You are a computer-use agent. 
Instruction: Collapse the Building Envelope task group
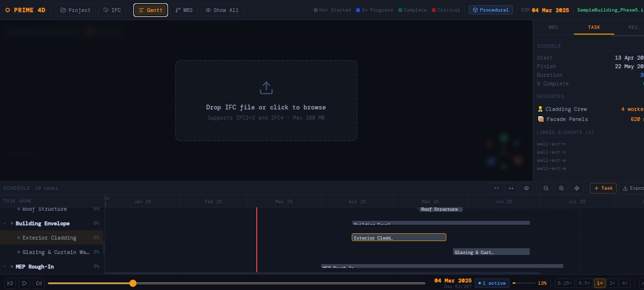[x=5, y=224]
